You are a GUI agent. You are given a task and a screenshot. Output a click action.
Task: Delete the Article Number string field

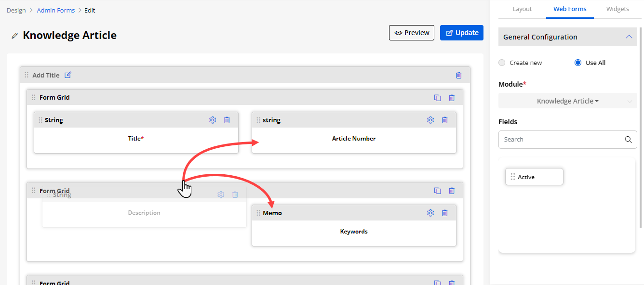(444, 120)
